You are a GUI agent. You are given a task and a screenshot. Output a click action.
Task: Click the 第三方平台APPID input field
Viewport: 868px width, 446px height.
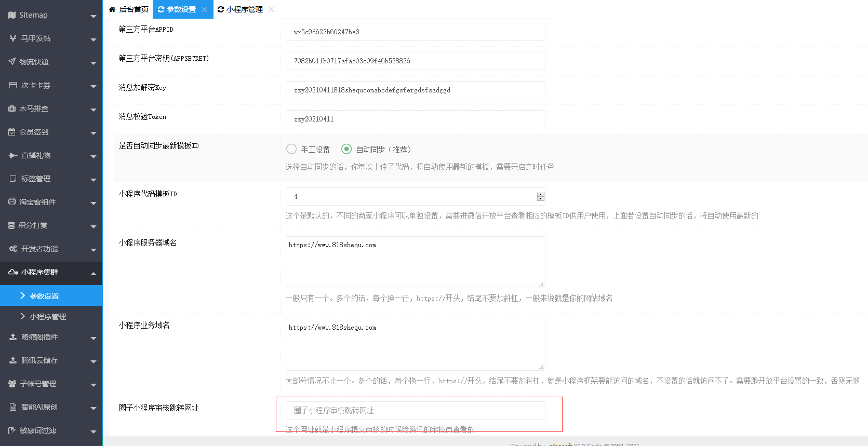coord(415,32)
